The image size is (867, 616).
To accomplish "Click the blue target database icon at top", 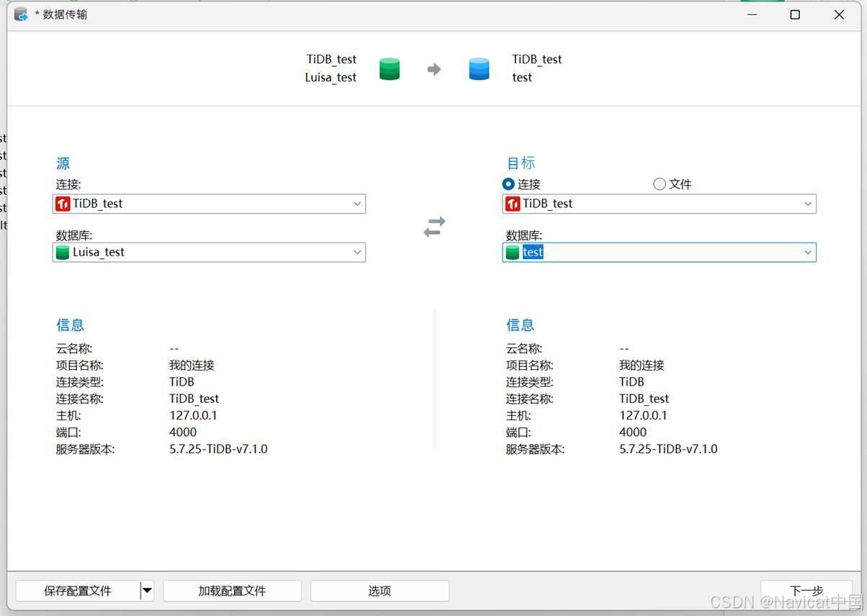I will tap(479, 68).
